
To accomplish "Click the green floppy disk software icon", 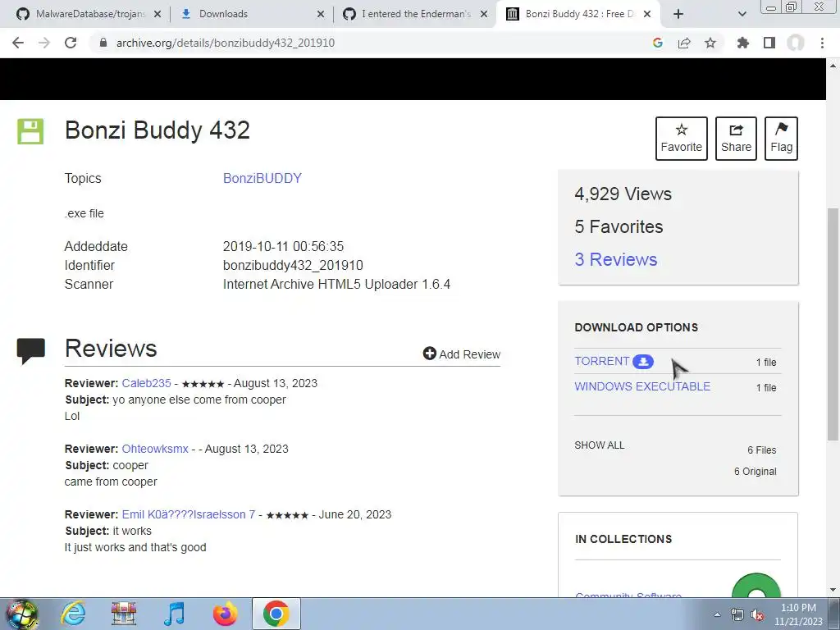I will click(x=30, y=131).
